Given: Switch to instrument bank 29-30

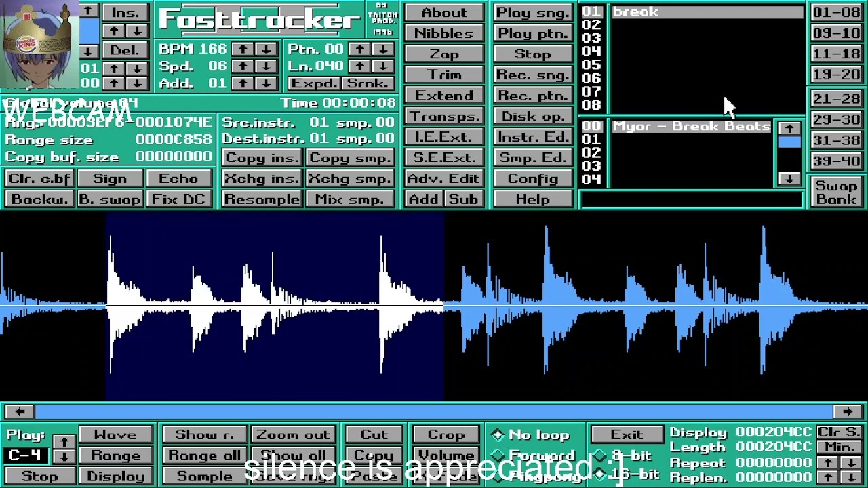Looking at the screenshot, I should [x=836, y=119].
